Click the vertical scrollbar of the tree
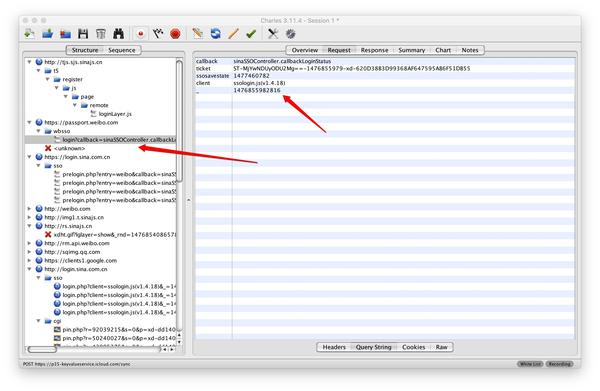This screenshot has width=600, height=391. coord(179,122)
